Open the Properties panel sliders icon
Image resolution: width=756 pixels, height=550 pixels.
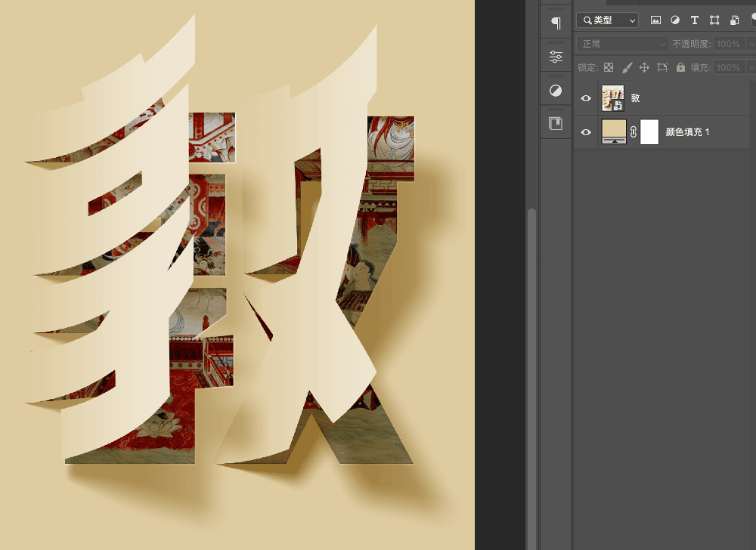556,57
